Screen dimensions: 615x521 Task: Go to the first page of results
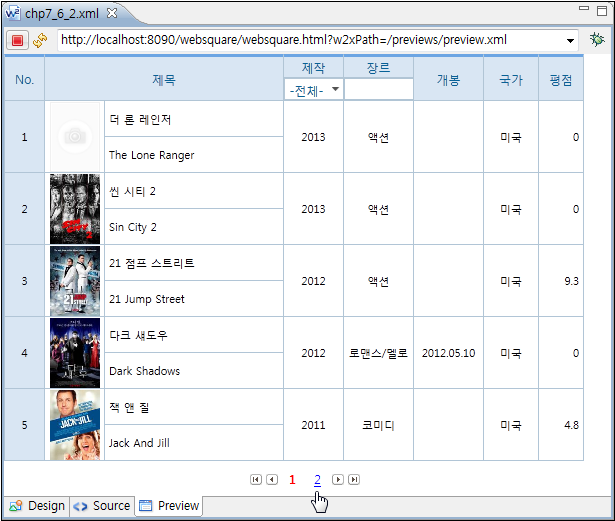256,480
